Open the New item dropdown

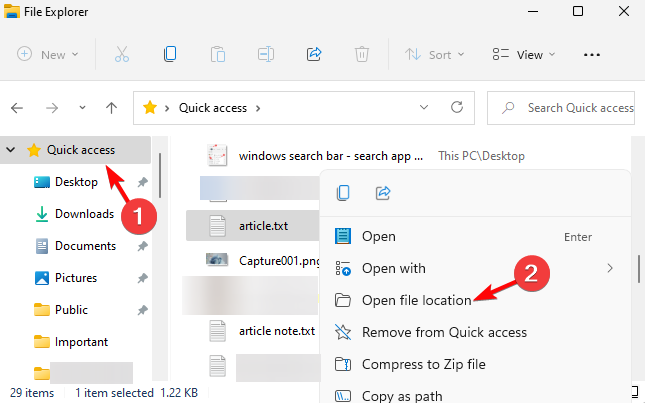48,54
